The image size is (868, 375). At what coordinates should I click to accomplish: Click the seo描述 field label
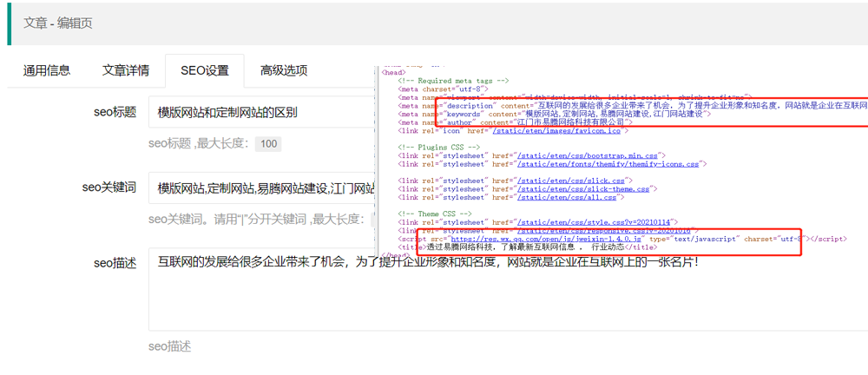coord(115,263)
